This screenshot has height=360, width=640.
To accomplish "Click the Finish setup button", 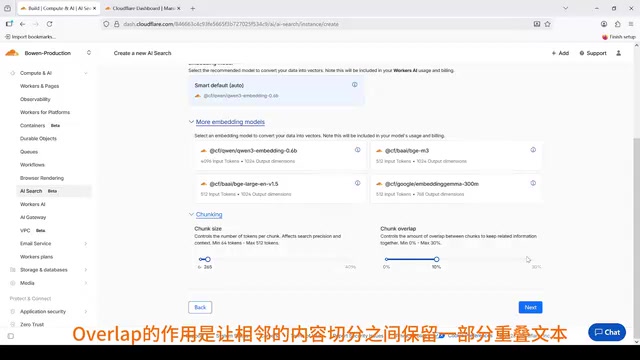I will [619, 37].
